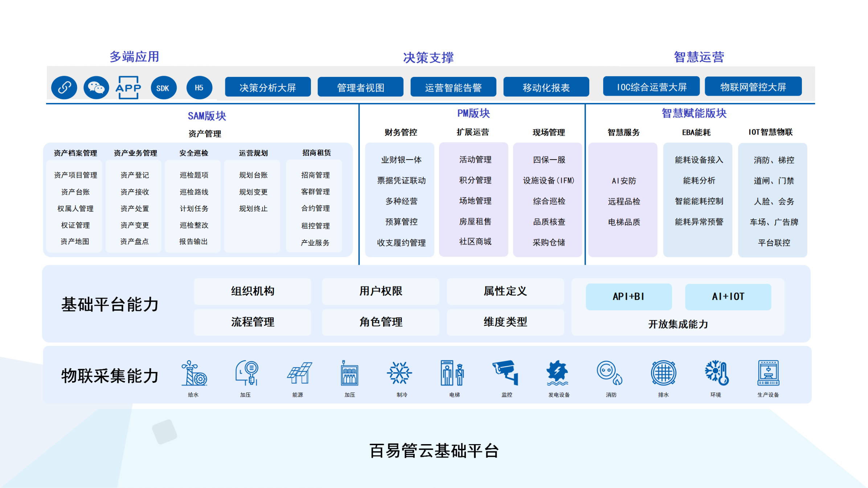Select the 给水 water tower icon
The image size is (868, 488).
pyautogui.click(x=194, y=373)
